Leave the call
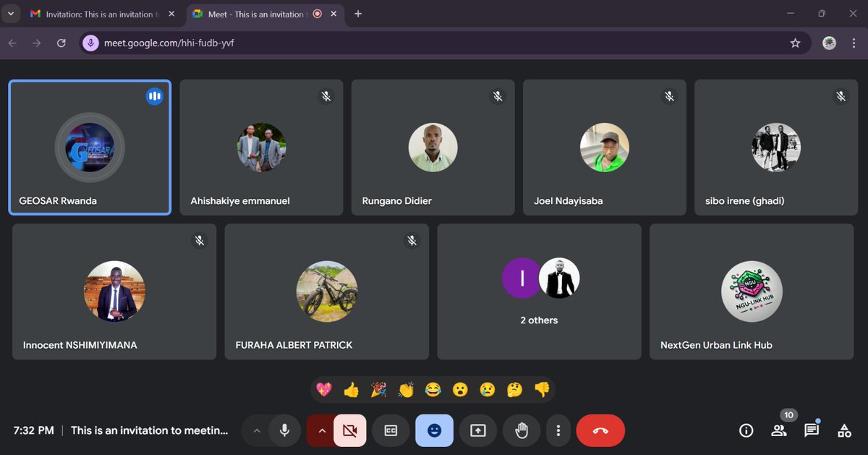This screenshot has width=868, height=455. point(600,430)
